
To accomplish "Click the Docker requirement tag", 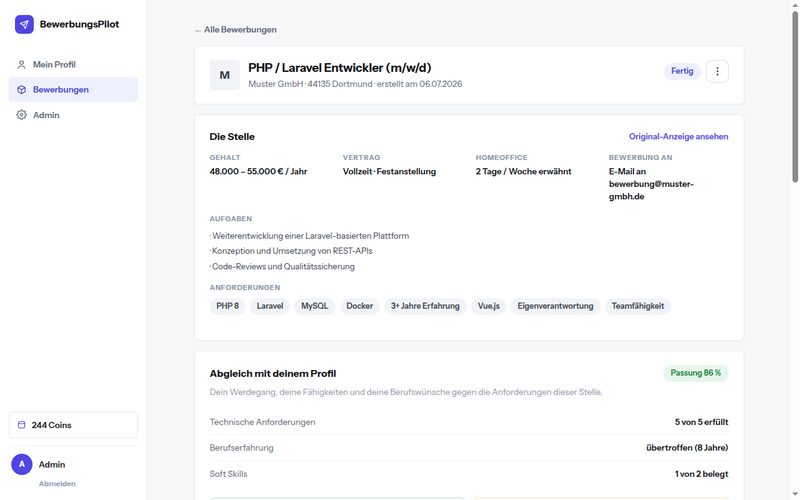I will 360,306.
